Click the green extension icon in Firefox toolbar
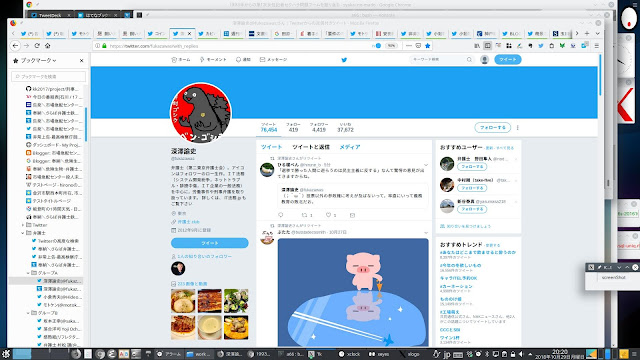The height and width of the screenshot is (360, 640). click(x=562, y=46)
